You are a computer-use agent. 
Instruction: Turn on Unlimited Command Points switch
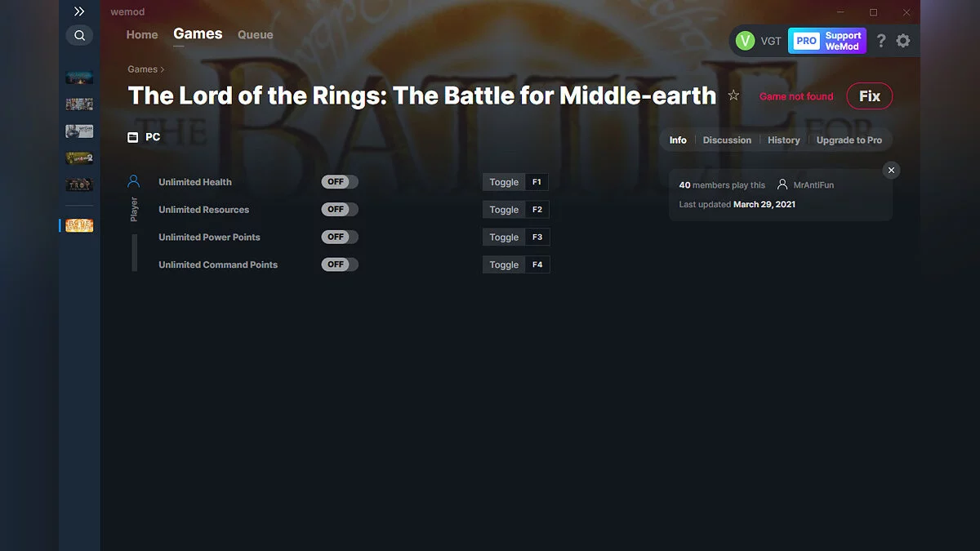pos(340,264)
